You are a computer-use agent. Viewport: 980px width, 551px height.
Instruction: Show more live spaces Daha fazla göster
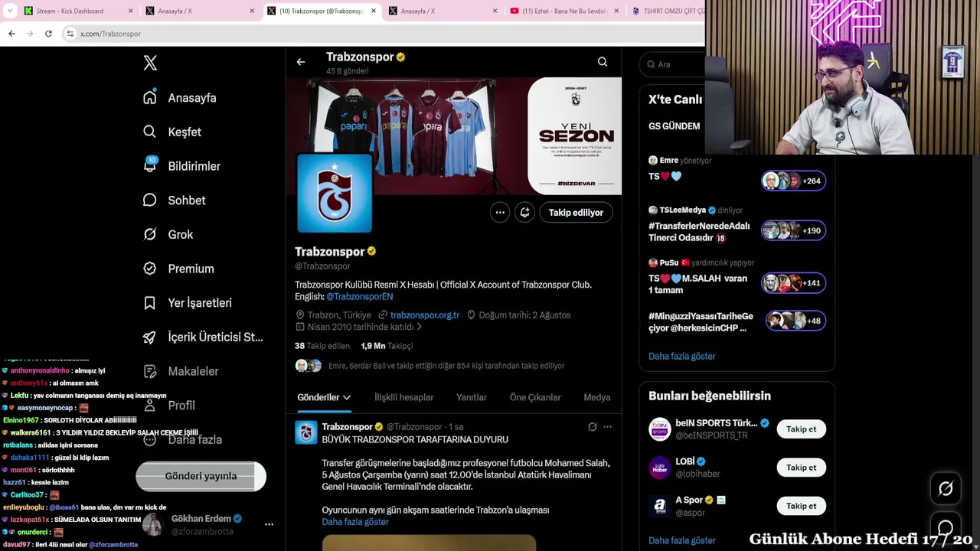click(681, 357)
